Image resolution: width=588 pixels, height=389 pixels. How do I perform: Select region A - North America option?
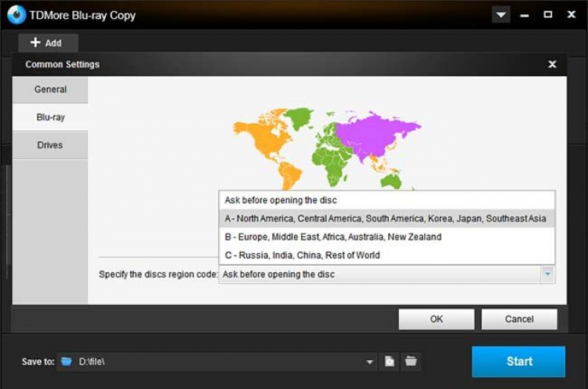[387, 218]
